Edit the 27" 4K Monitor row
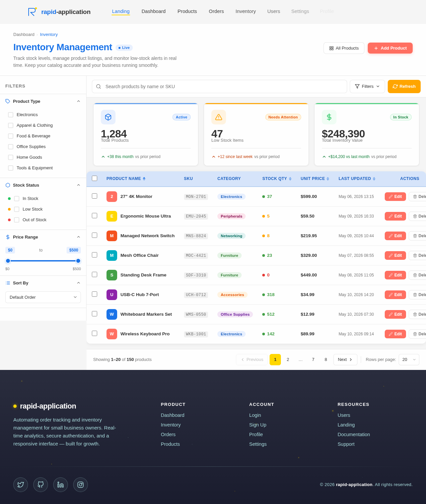 click(395, 197)
